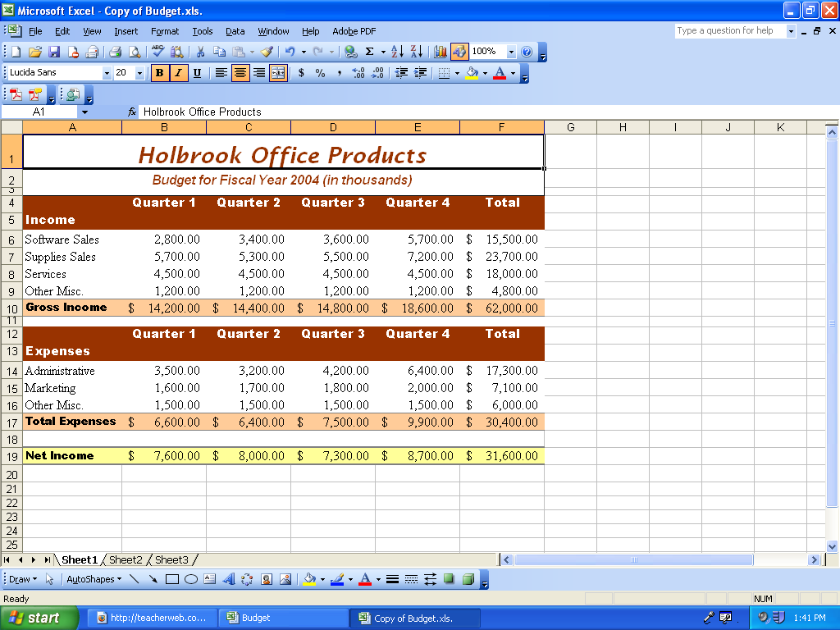The image size is (840, 630).
Task: Insert Clip Art from Drawing toolbar
Action: [x=267, y=579]
